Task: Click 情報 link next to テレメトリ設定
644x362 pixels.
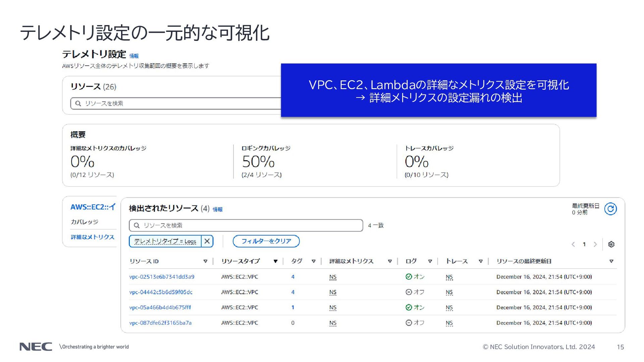Action: point(134,56)
